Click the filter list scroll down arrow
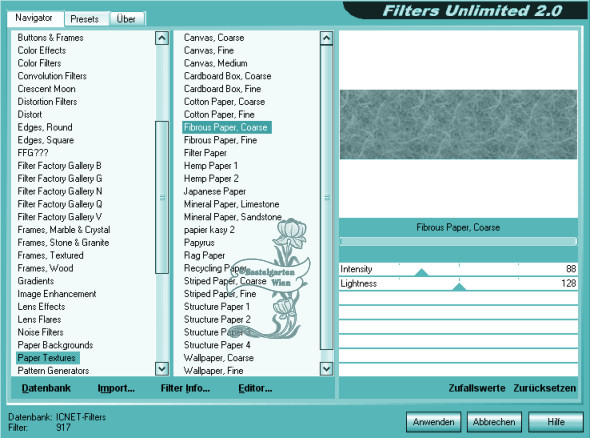The width and height of the screenshot is (590, 438). click(326, 369)
